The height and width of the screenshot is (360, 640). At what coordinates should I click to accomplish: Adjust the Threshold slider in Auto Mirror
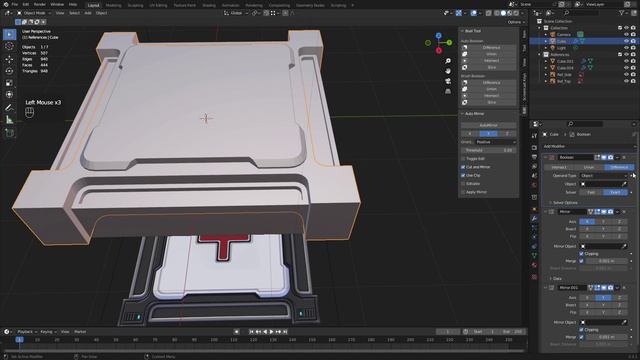(489, 150)
